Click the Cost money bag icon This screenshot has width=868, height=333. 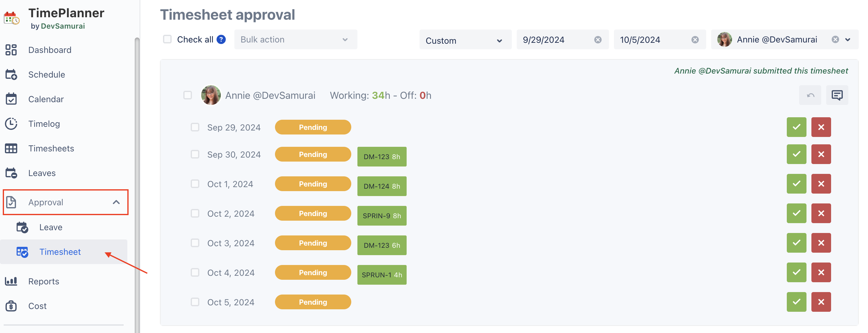click(x=11, y=306)
